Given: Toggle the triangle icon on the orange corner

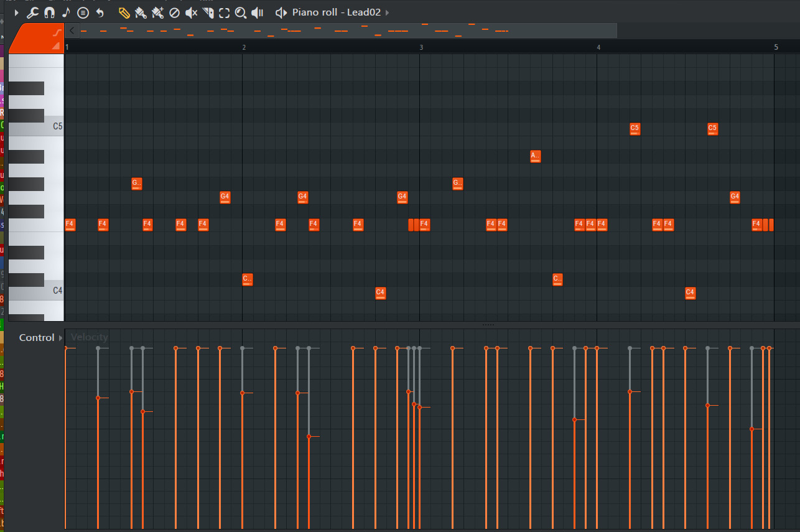Looking at the screenshot, I should pos(57,45).
